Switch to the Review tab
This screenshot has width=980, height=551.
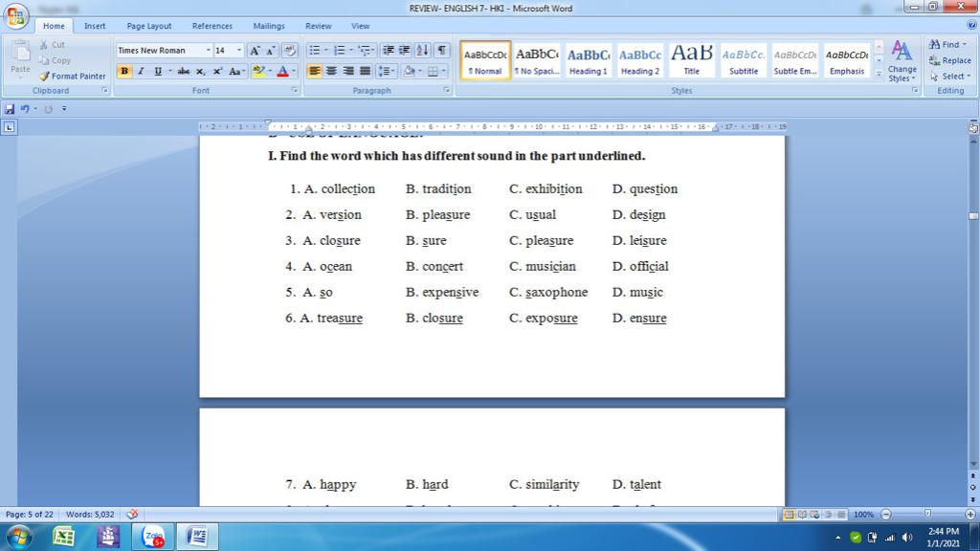[x=318, y=26]
